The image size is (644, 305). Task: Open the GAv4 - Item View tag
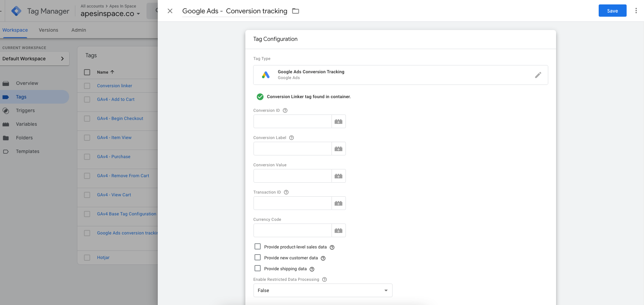114,138
